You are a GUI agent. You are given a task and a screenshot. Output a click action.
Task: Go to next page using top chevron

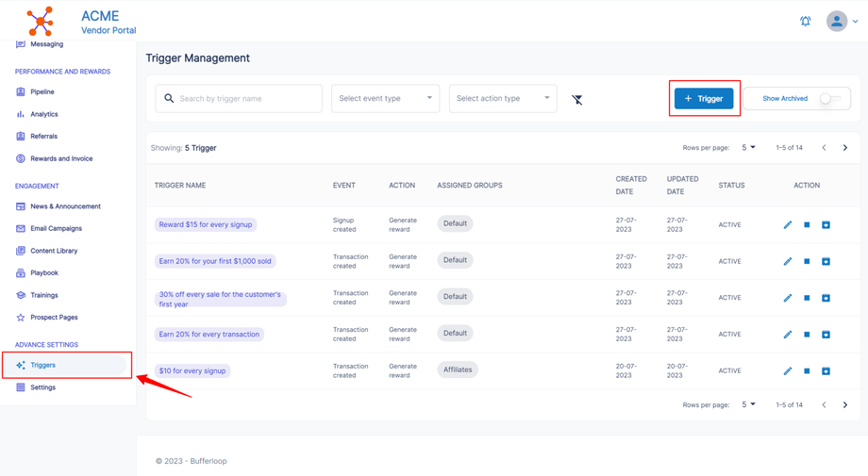[x=845, y=148]
